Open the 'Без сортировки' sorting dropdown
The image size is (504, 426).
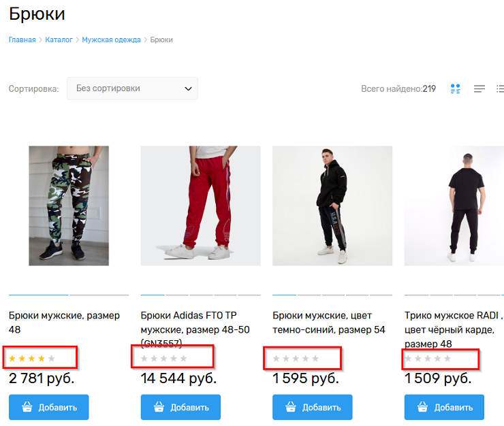tap(132, 88)
